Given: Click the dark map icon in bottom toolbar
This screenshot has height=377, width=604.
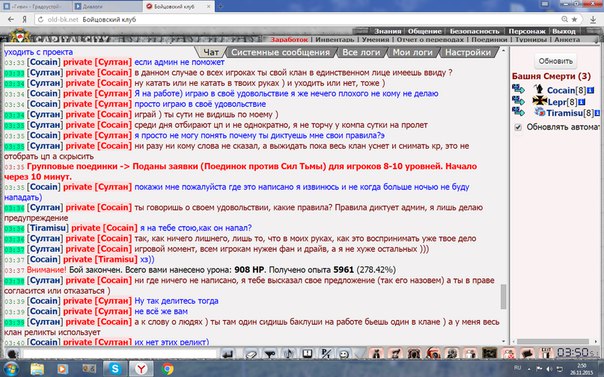Looking at the screenshot, I should (x=490, y=353).
